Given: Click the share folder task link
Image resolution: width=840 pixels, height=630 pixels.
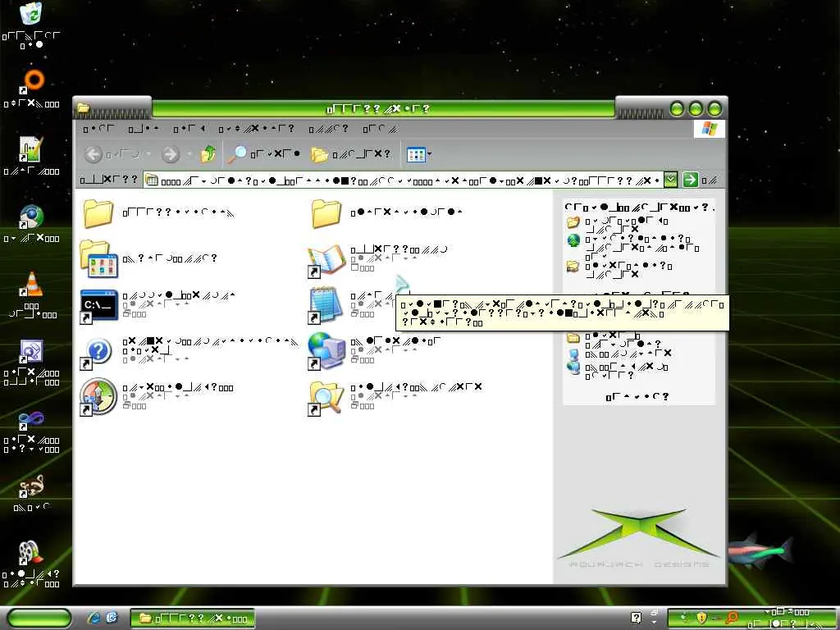Looking at the screenshot, I should pyautogui.click(x=620, y=269).
